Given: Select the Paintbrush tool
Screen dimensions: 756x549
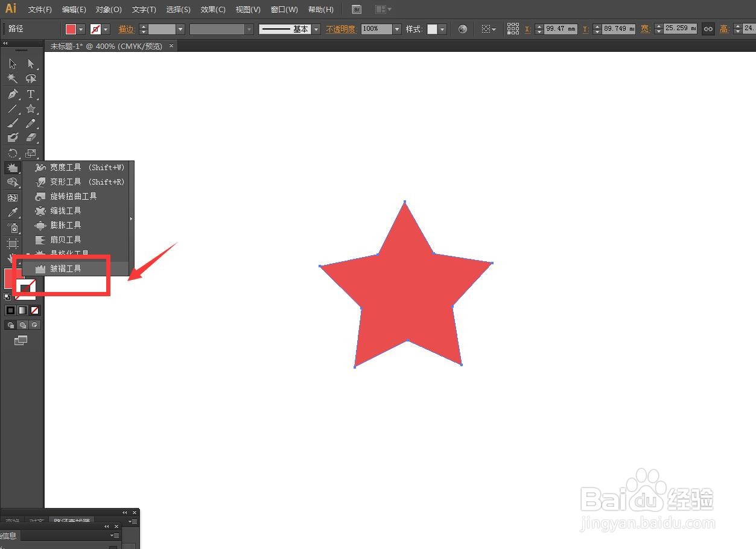Looking at the screenshot, I should [12, 124].
